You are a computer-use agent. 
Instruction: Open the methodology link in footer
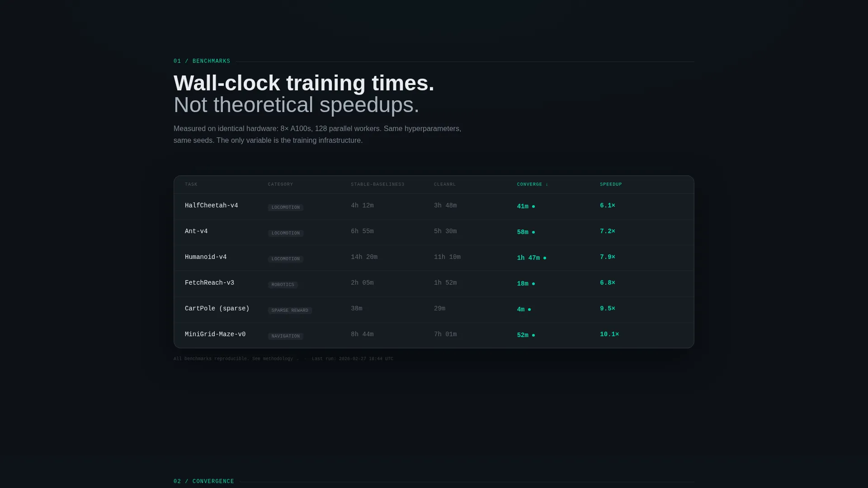pyautogui.click(x=278, y=359)
